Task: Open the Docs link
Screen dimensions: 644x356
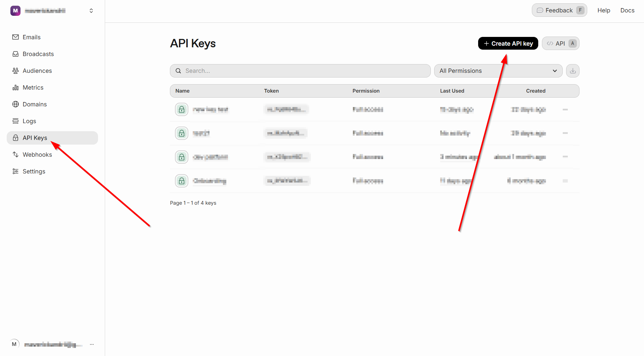Action: click(627, 10)
